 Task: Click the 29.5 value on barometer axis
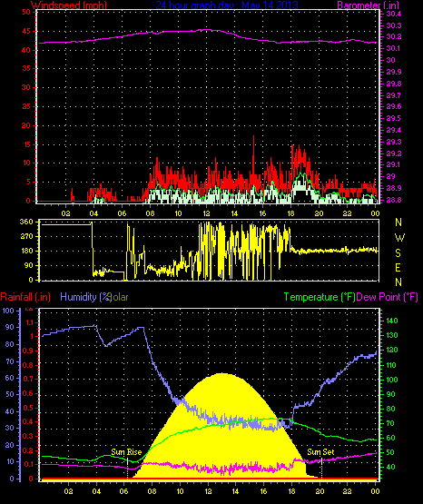click(x=393, y=118)
